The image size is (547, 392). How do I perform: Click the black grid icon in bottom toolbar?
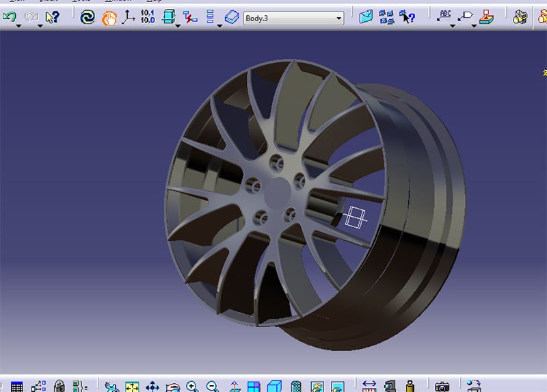[x=16, y=387]
